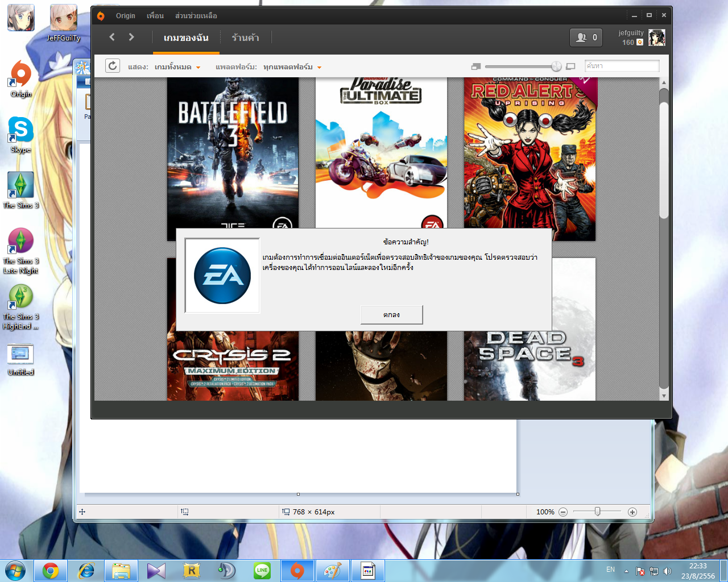Click the Origin logo in the title bar
Screen dimensions: 728x582
tap(101, 16)
